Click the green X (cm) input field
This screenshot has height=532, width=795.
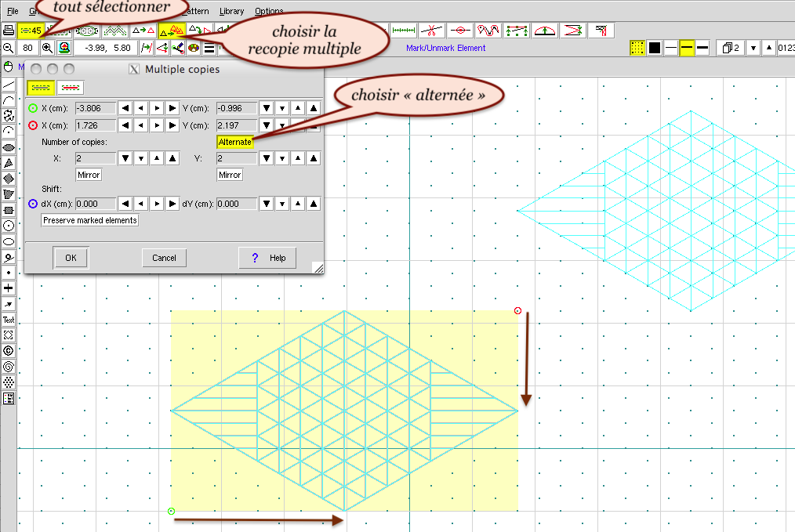96,108
